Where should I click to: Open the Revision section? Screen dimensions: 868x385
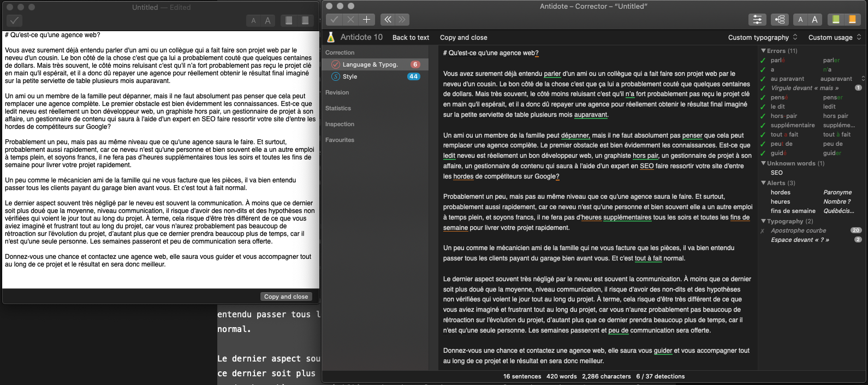[337, 92]
